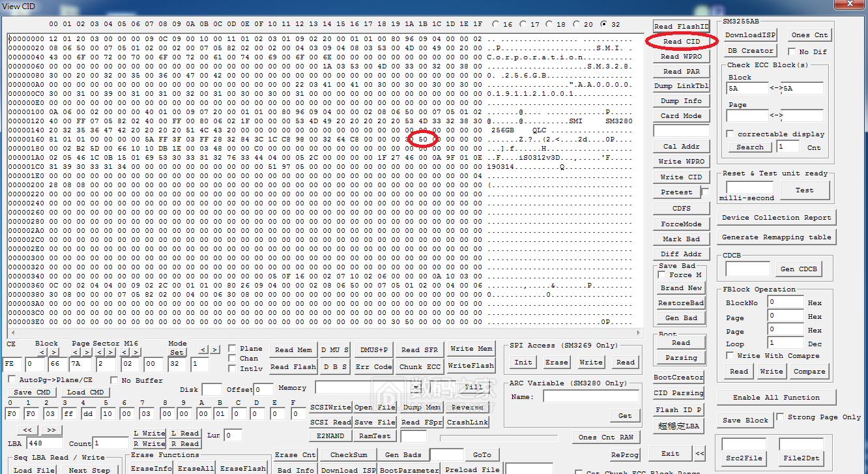Click the Boot Parsing button
This screenshot has height=474, width=868.
(x=682, y=357)
